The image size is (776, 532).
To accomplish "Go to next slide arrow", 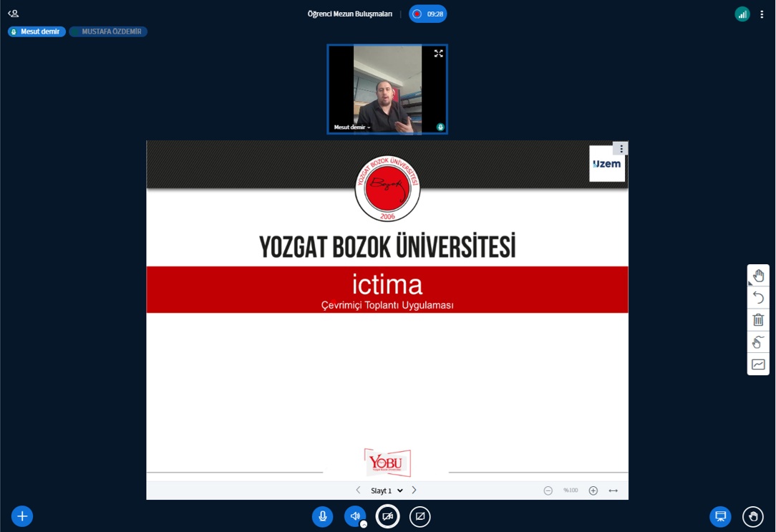I will 414,490.
